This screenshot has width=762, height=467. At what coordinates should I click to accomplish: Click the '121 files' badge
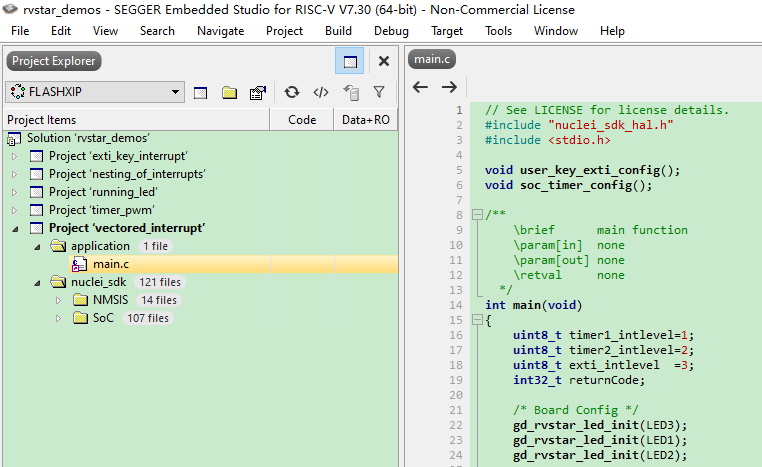point(160,282)
